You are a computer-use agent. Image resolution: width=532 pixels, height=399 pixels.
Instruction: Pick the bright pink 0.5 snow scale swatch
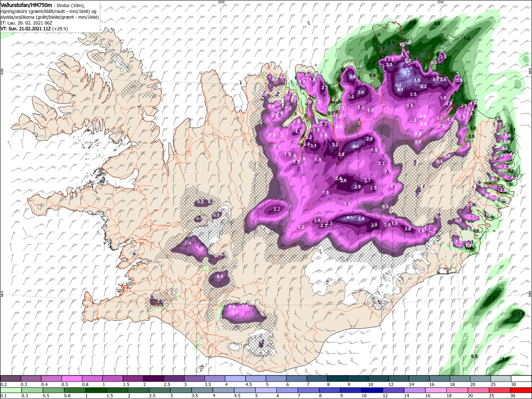click(71, 379)
